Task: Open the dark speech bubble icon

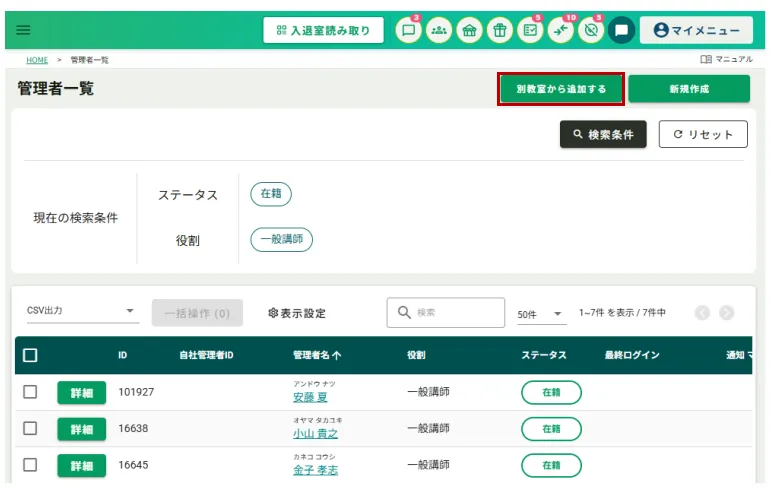Action: coord(621,30)
